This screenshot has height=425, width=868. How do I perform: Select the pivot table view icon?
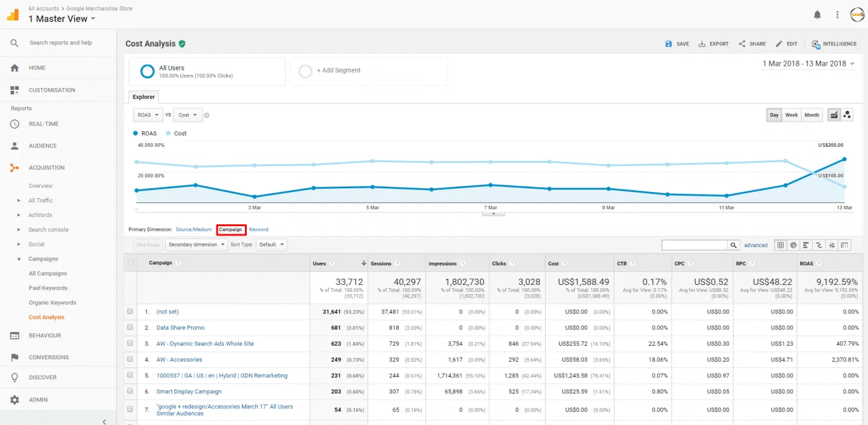[844, 245]
